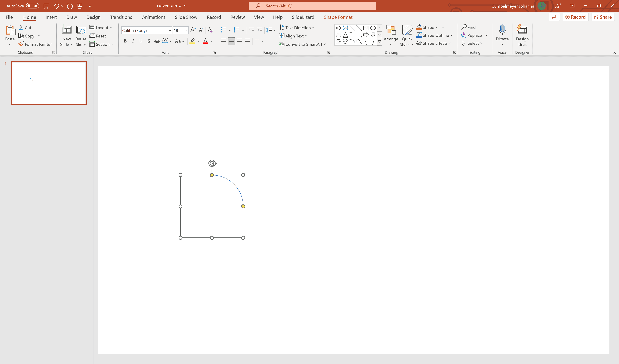Open Design Ideas panel
This screenshot has width=619, height=364.
coord(522,36)
